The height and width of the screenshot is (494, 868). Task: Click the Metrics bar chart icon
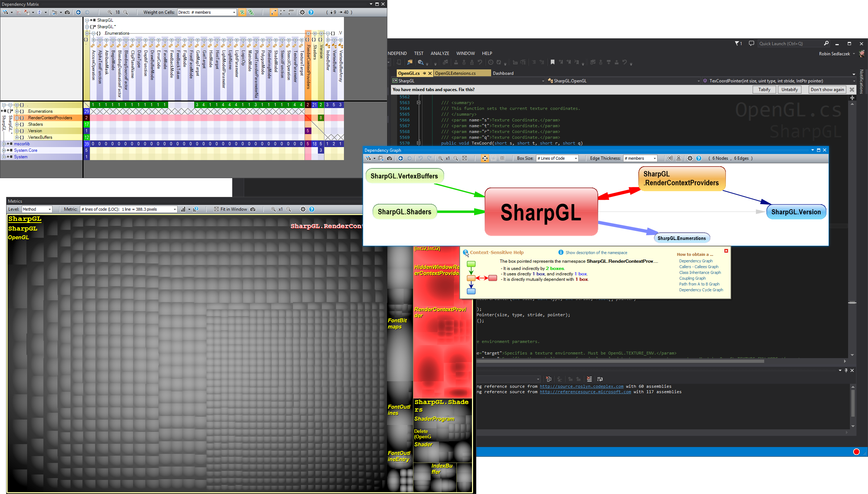click(x=183, y=209)
